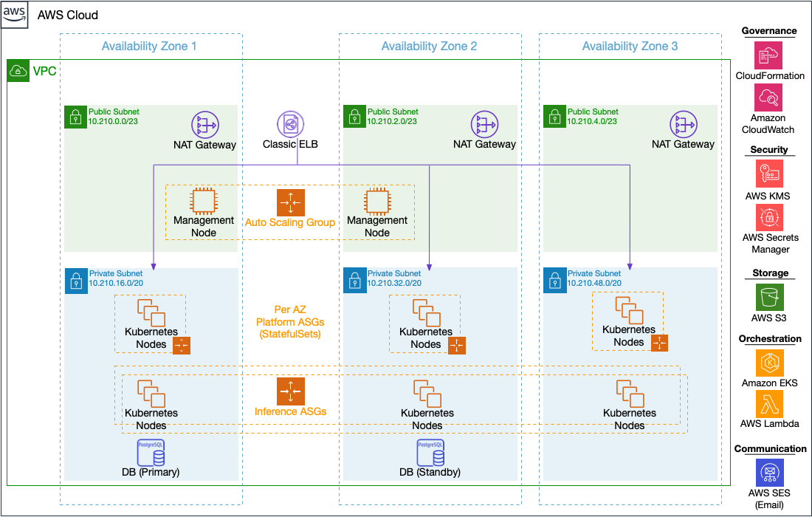Click the Amazon EKS icon
This screenshot has height=517, width=812.
tap(769, 363)
